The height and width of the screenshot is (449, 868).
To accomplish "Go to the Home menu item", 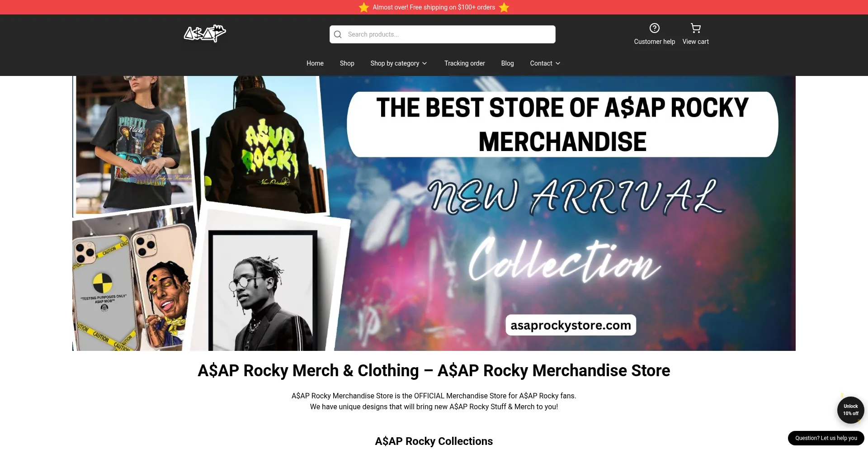I will 315,63.
